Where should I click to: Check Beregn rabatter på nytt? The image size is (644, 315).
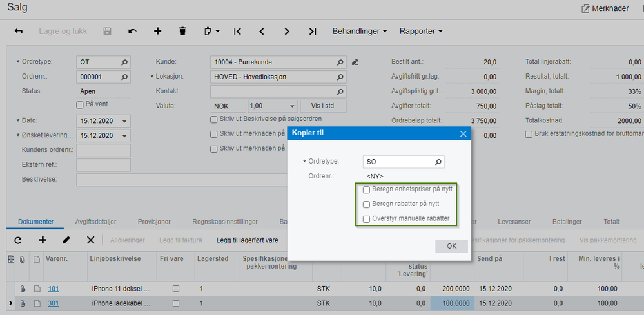[366, 204]
